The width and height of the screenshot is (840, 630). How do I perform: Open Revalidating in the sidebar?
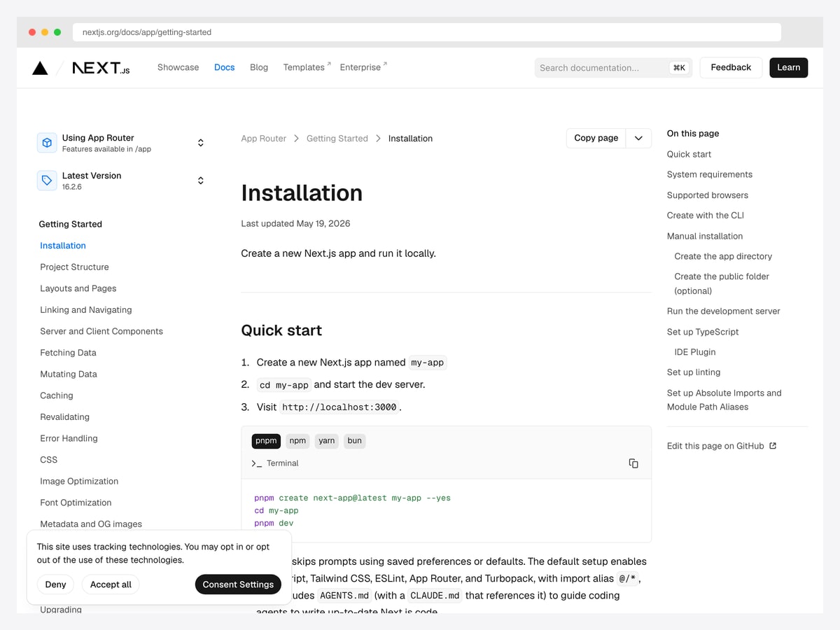coord(64,417)
